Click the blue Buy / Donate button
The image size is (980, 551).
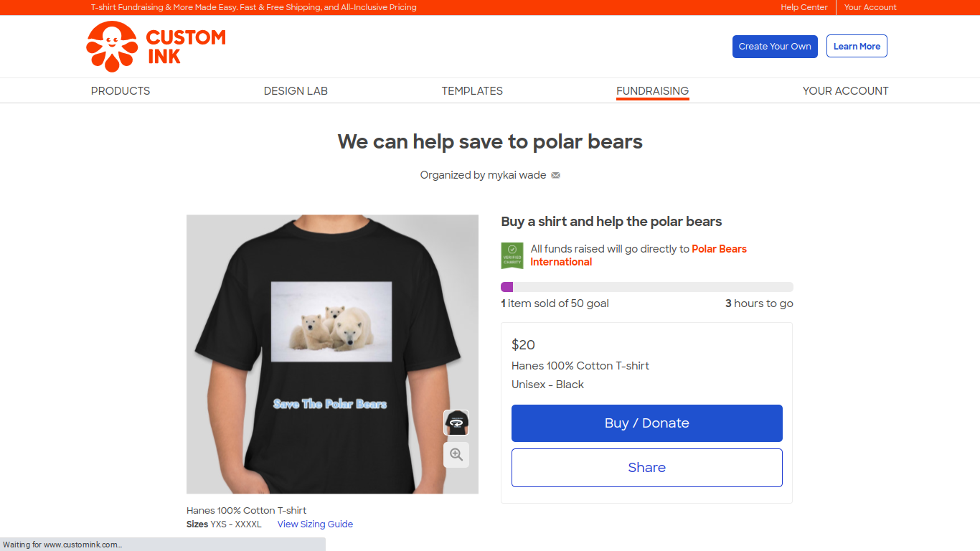coord(646,423)
